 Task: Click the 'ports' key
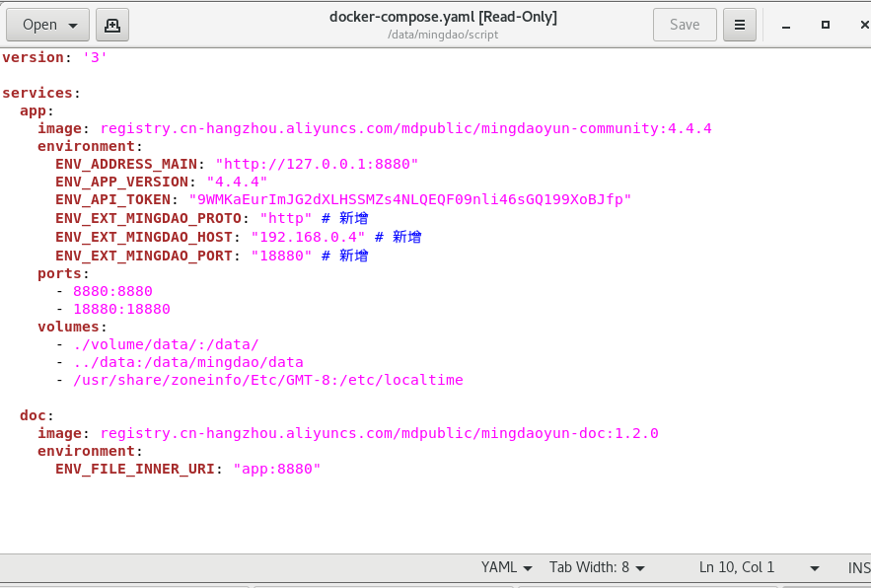(59, 273)
